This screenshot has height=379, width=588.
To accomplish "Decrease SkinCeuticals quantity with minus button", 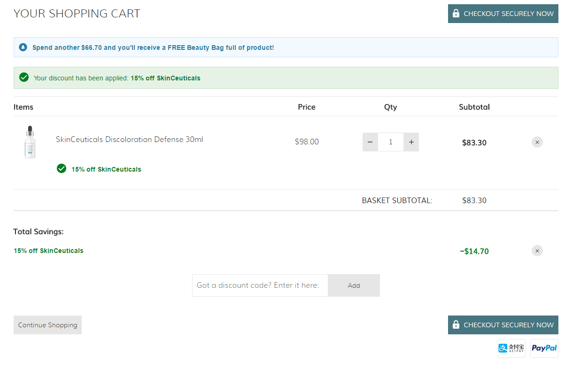I will (x=370, y=142).
